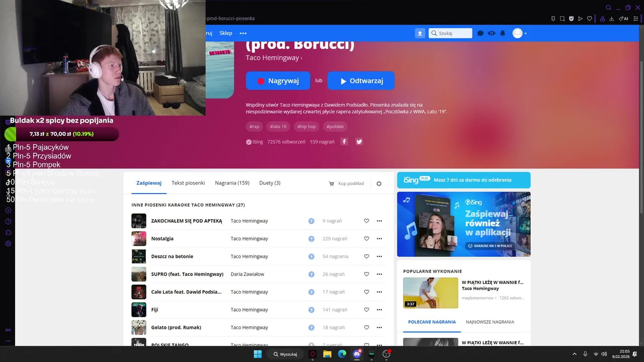This screenshot has width=644, height=362.
Task: Open browser downloads icon
Action: point(611,19)
